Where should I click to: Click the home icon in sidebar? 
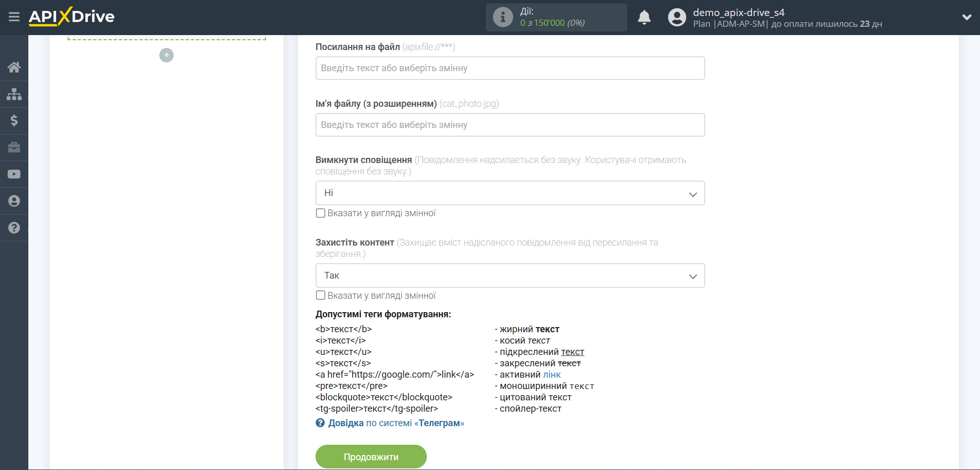[x=14, y=67]
